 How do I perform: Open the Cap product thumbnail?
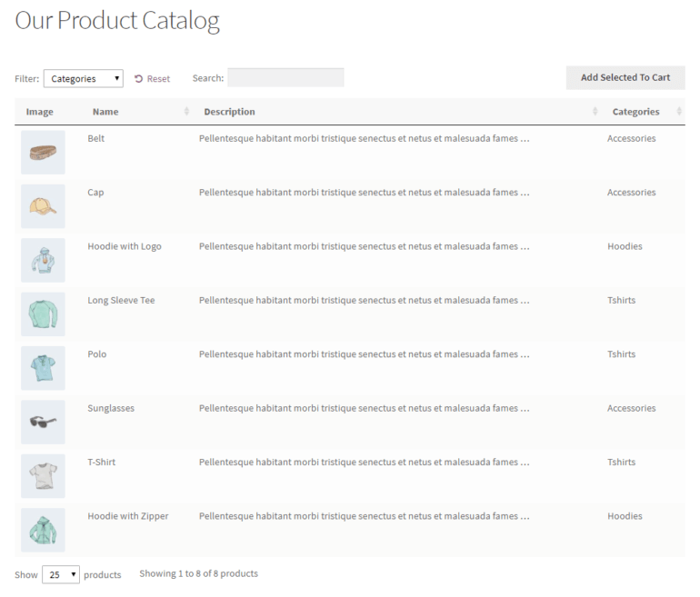(x=43, y=206)
